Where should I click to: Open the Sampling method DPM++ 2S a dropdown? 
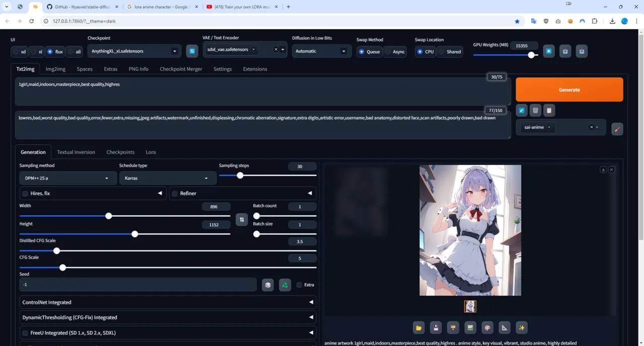coord(67,178)
